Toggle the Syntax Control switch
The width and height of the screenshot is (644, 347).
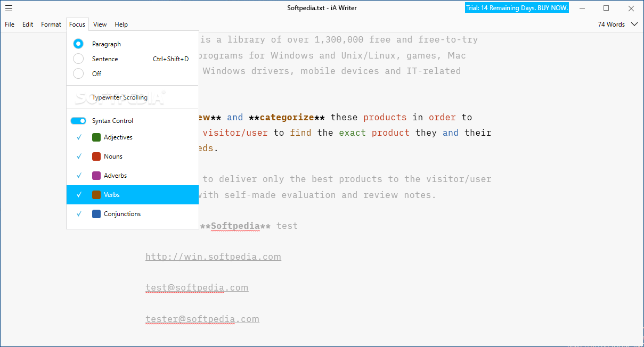(x=78, y=121)
